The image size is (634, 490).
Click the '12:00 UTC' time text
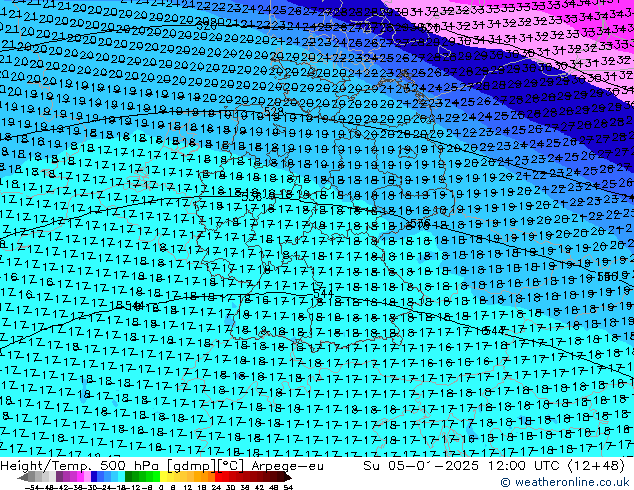(x=524, y=466)
